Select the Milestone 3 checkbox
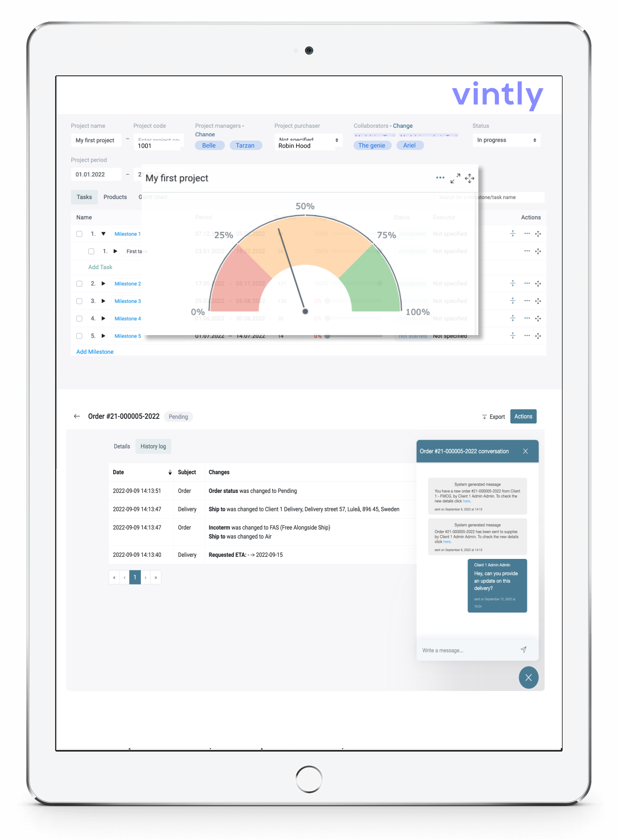This screenshot has height=840, width=618. (x=79, y=301)
